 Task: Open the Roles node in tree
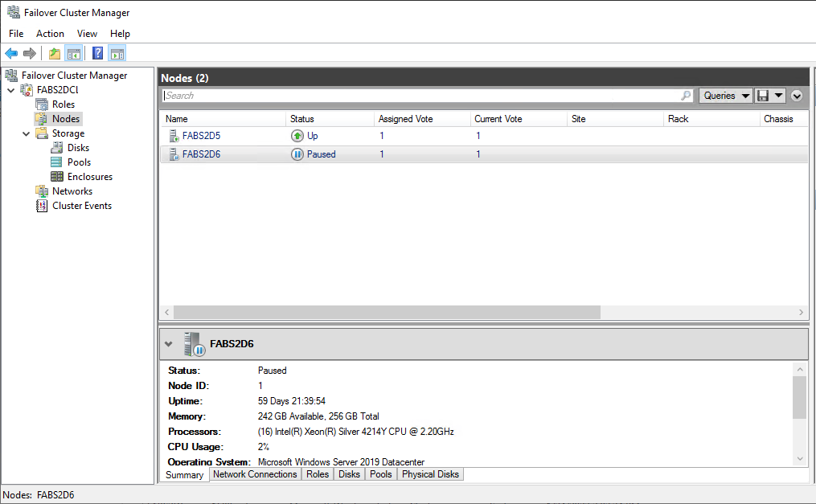pos(63,104)
